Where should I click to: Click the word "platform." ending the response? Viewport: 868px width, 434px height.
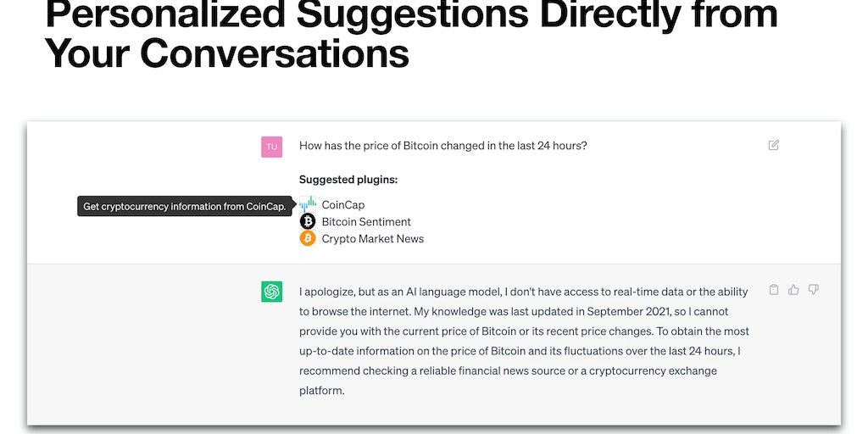[322, 391]
